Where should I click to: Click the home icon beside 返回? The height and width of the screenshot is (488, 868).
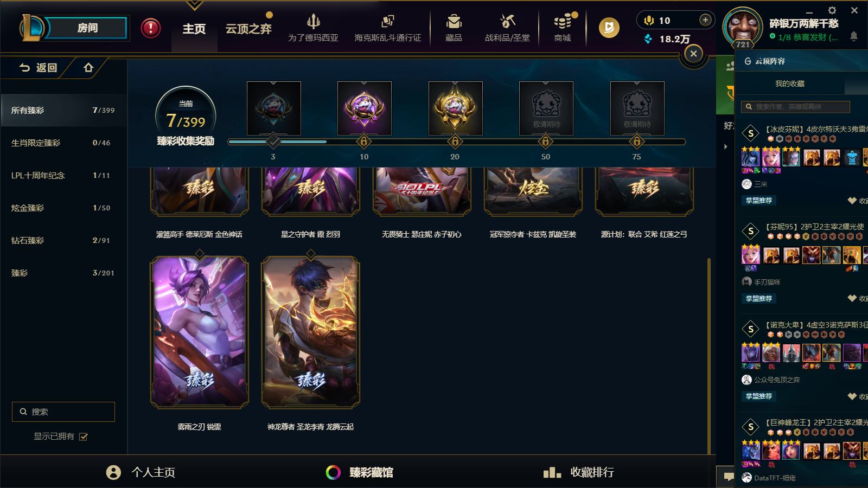click(88, 68)
